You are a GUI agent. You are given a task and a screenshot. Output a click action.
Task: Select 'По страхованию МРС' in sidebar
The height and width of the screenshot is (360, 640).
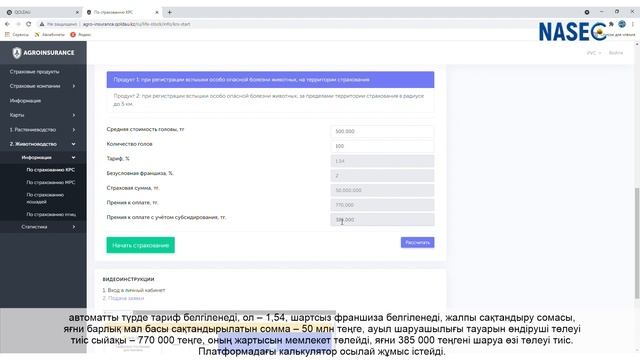(51, 182)
